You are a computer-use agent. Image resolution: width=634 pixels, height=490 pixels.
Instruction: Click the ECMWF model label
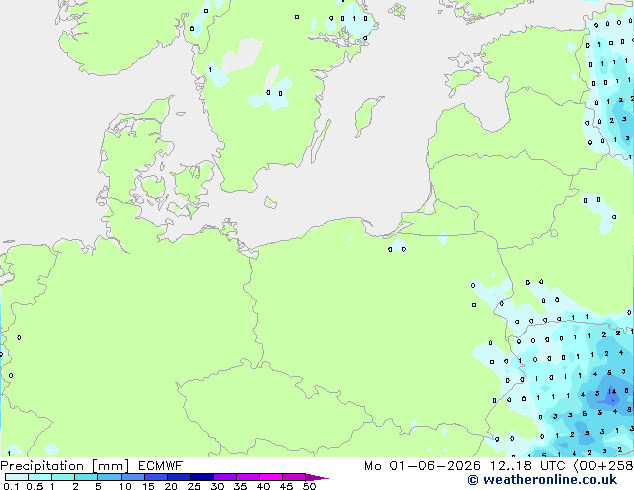coord(161,466)
